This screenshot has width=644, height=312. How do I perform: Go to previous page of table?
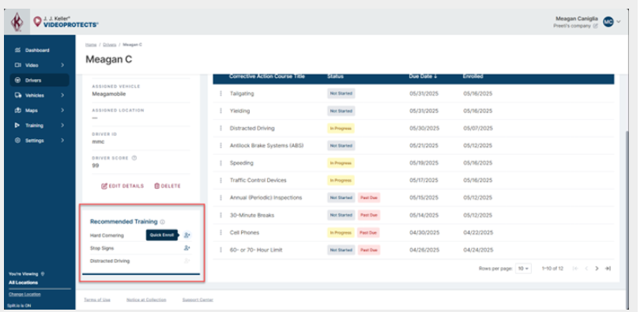(x=586, y=269)
